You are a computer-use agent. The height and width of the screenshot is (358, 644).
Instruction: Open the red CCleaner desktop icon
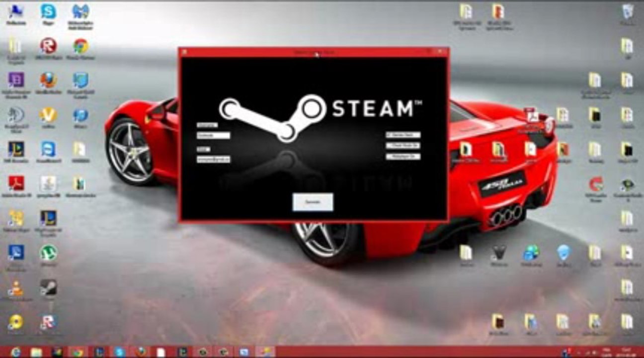coord(595,184)
